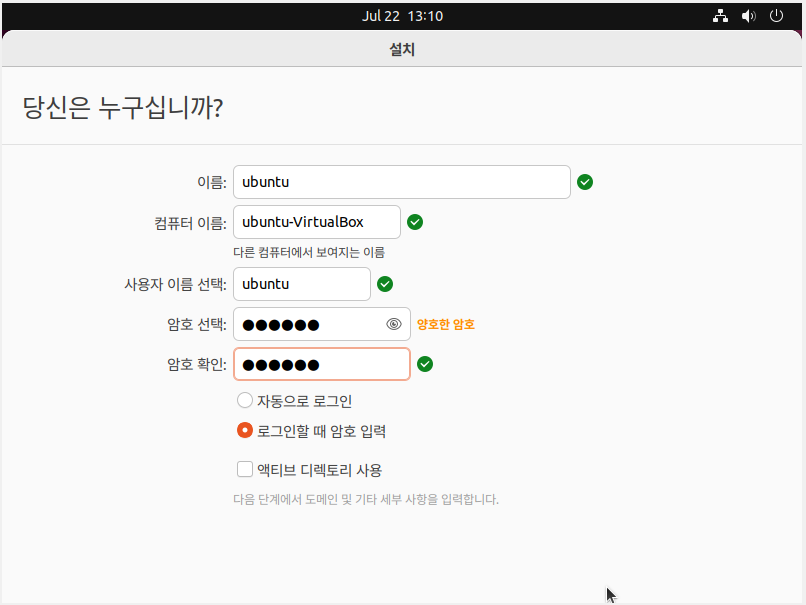The width and height of the screenshot is (806, 605).
Task: Click the 양호한 암호 strength label
Action: 446,324
